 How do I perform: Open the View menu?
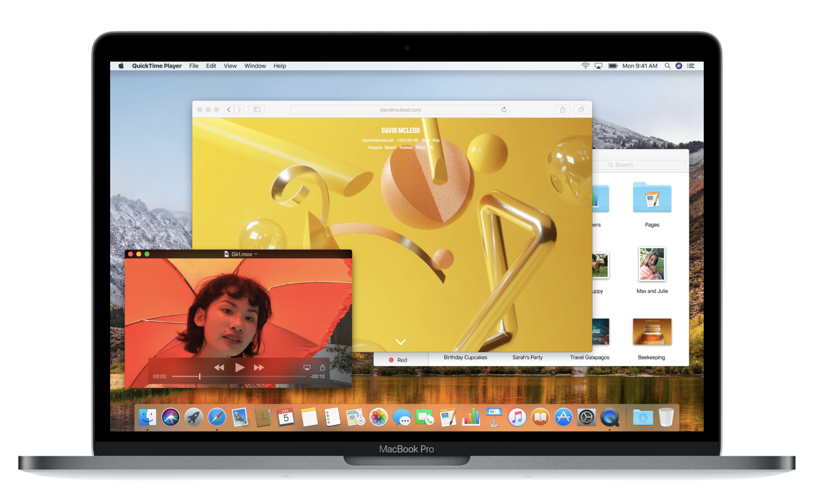pos(230,66)
